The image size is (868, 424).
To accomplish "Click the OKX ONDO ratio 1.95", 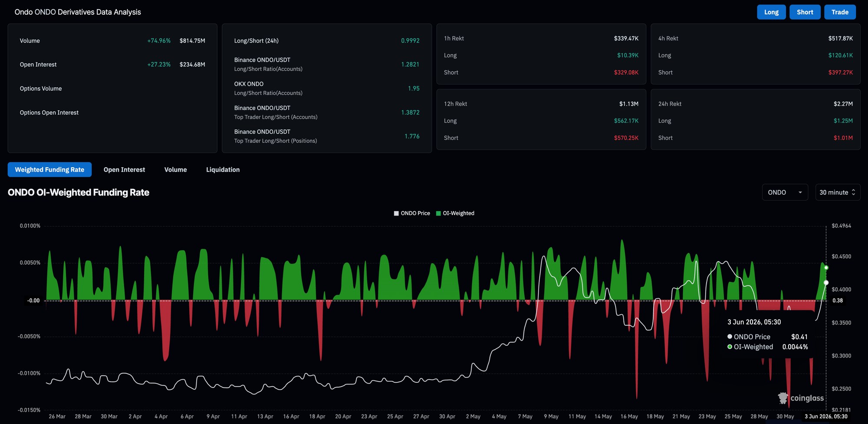I will click(x=414, y=89).
